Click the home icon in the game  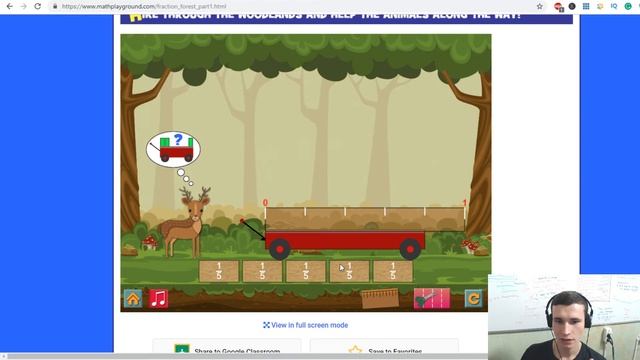pos(133,299)
